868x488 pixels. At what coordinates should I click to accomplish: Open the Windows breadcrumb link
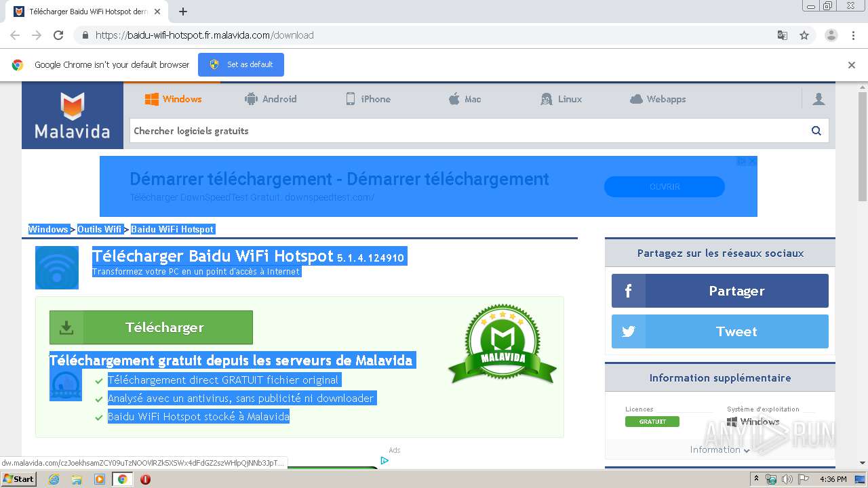[x=48, y=229]
